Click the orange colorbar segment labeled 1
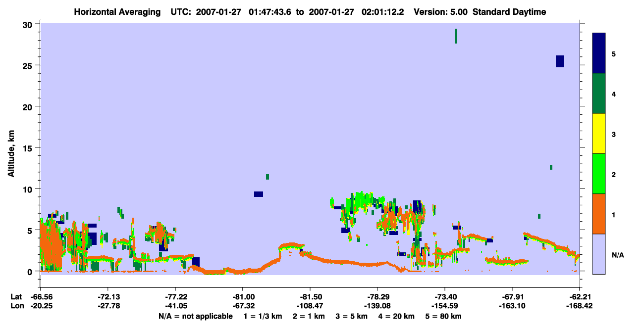Image resolution: width=644 pixels, height=330 pixels. point(599,214)
